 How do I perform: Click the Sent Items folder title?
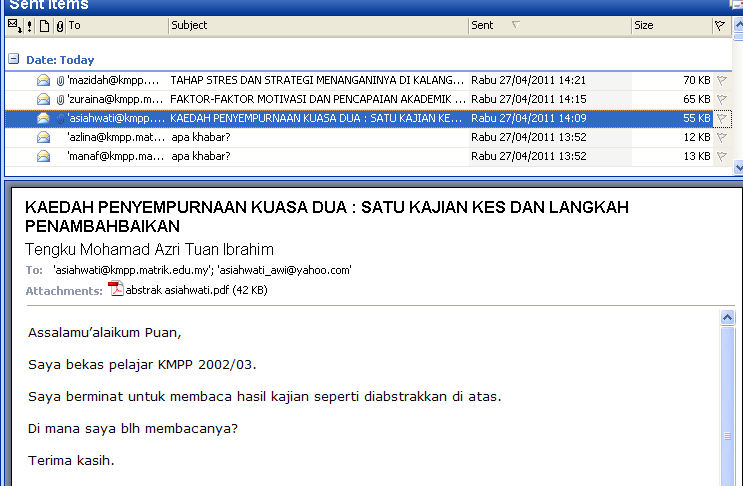point(49,5)
